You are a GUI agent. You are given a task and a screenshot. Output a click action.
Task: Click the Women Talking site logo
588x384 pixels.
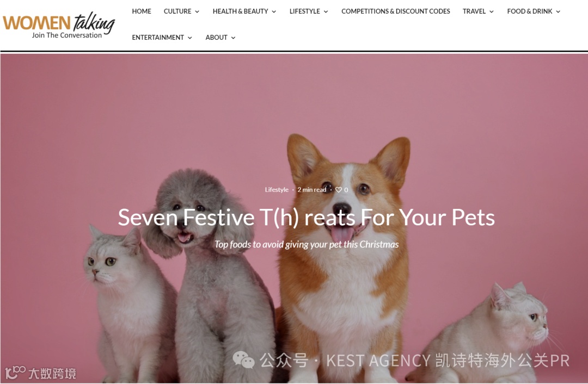[x=58, y=25]
